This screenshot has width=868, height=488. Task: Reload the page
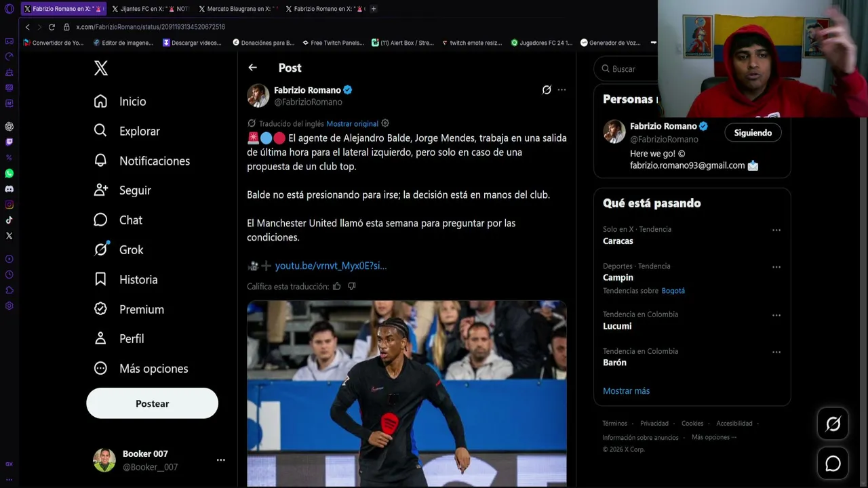(x=52, y=27)
